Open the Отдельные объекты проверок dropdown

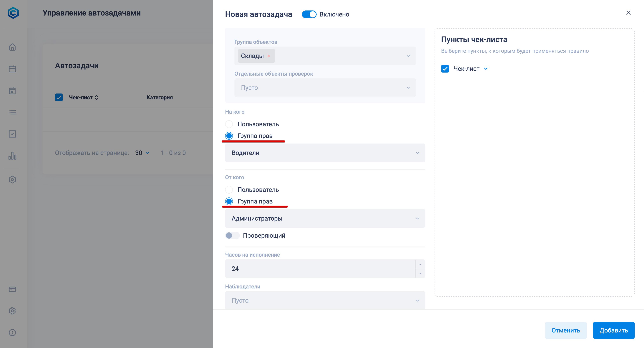pyautogui.click(x=325, y=88)
